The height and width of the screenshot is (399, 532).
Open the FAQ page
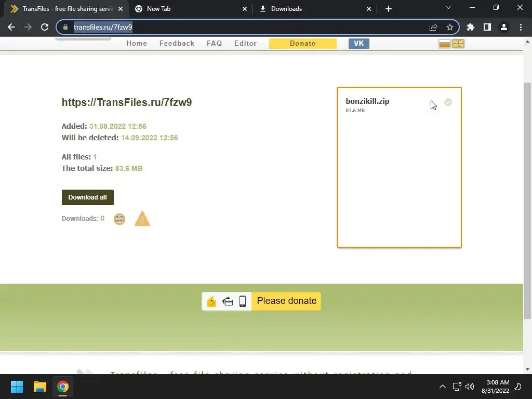(215, 44)
